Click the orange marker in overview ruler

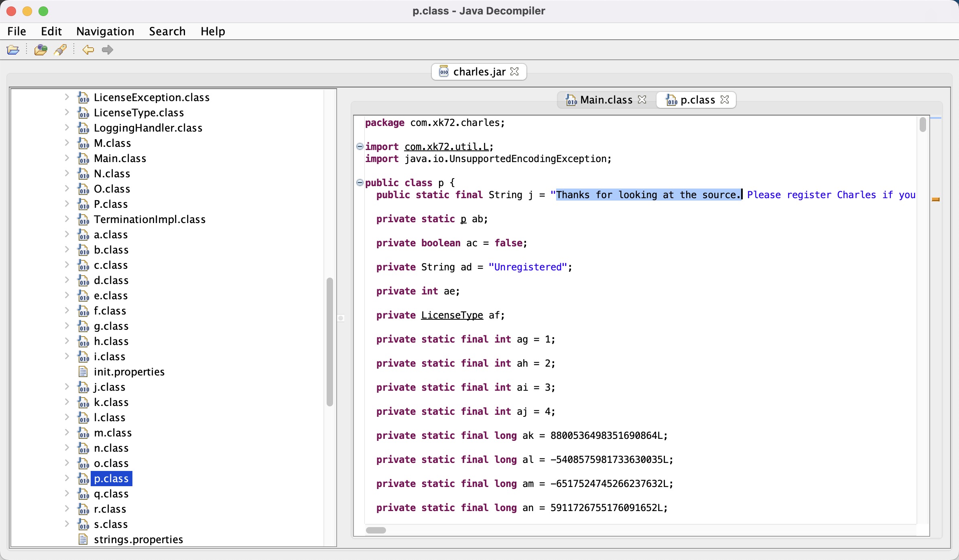(936, 199)
